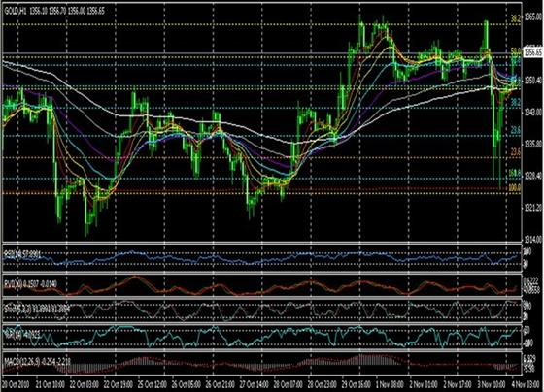Click the 22 Oct 03:00 time label

85,384
